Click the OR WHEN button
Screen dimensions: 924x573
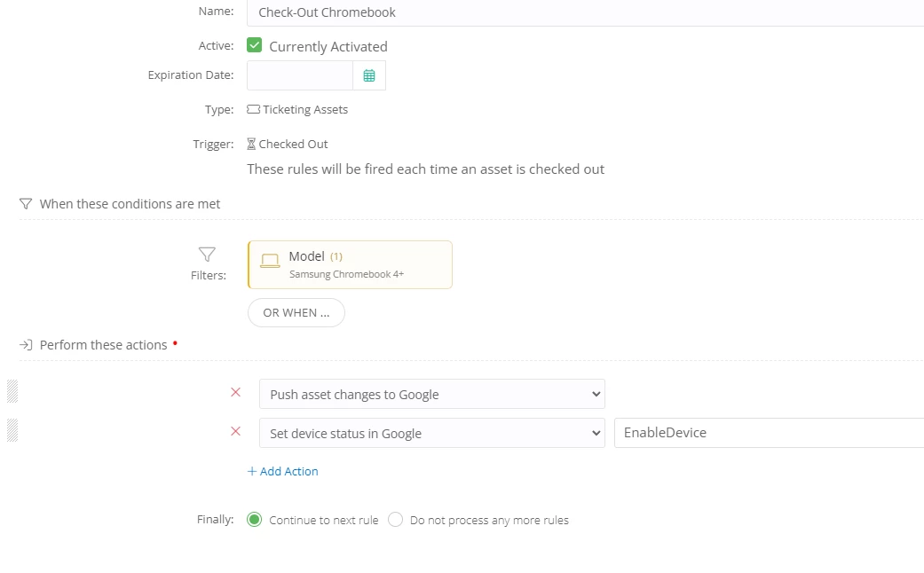296,313
